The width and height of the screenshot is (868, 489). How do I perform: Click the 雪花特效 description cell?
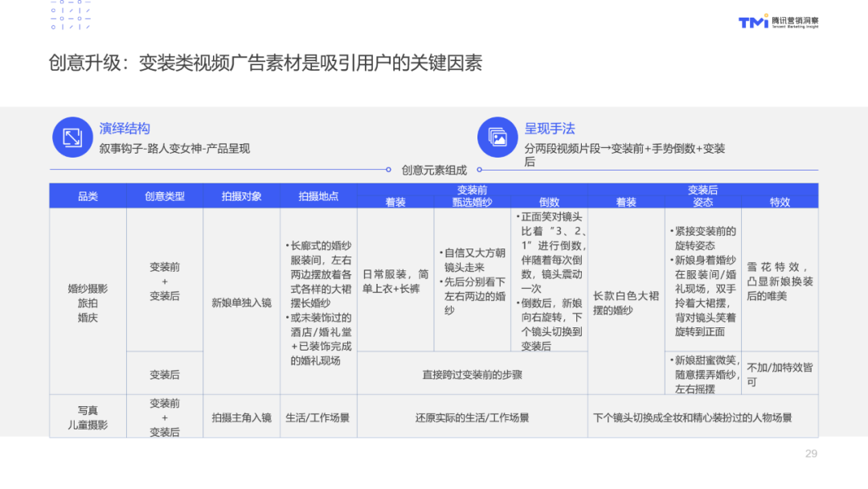click(780, 281)
